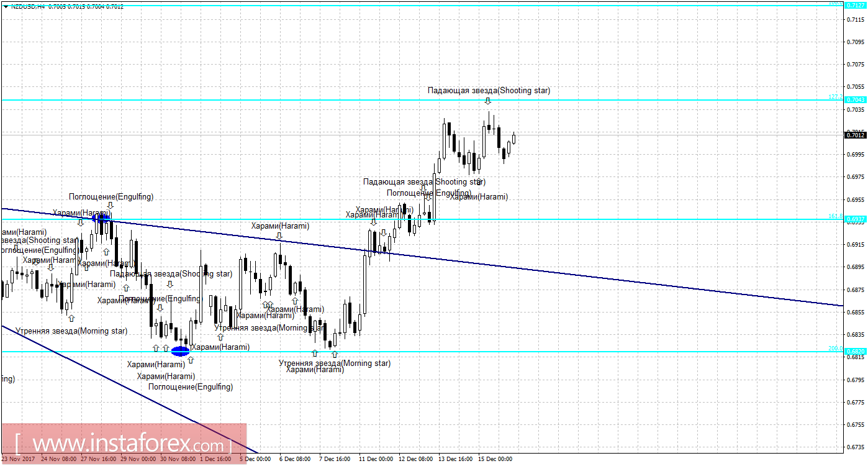Click the blue ellipse marker on the 0.6937 level
868x466 pixels.
(101, 218)
